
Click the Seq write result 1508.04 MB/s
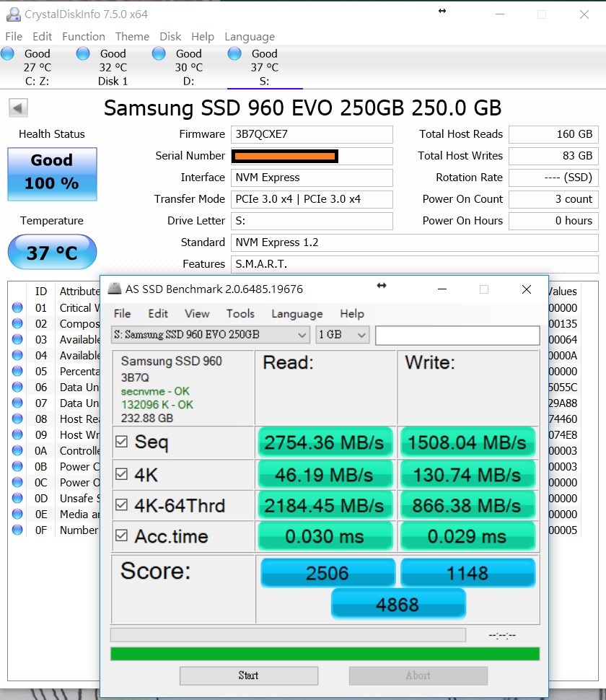point(467,442)
